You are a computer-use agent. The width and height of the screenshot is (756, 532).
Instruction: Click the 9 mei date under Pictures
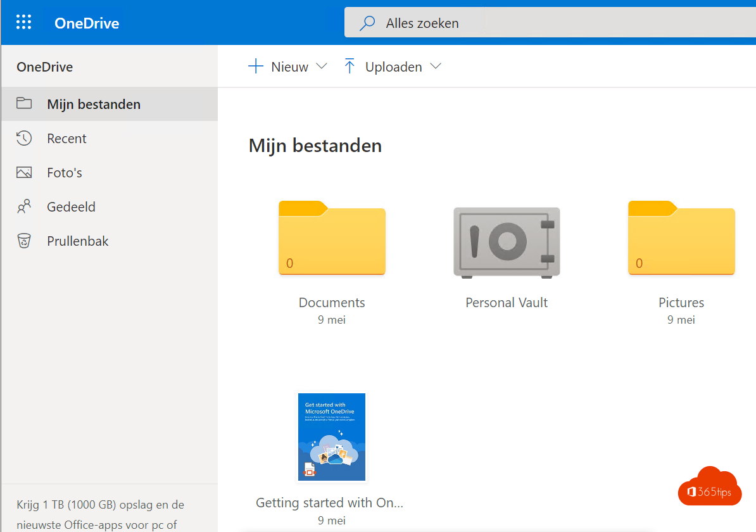click(x=681, y=320)
